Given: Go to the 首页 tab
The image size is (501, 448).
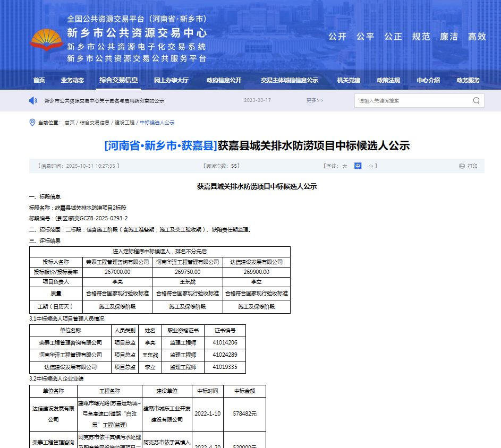Looking at the screenshot, I should point(39,80).
